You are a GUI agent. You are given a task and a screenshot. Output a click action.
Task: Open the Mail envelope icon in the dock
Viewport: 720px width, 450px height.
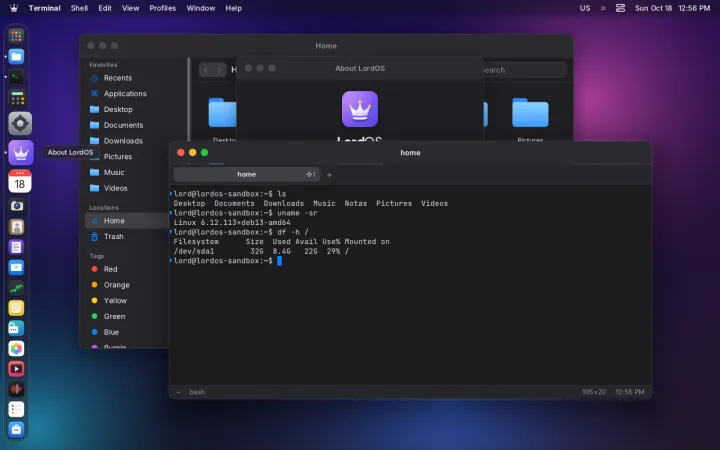(16, 267)
